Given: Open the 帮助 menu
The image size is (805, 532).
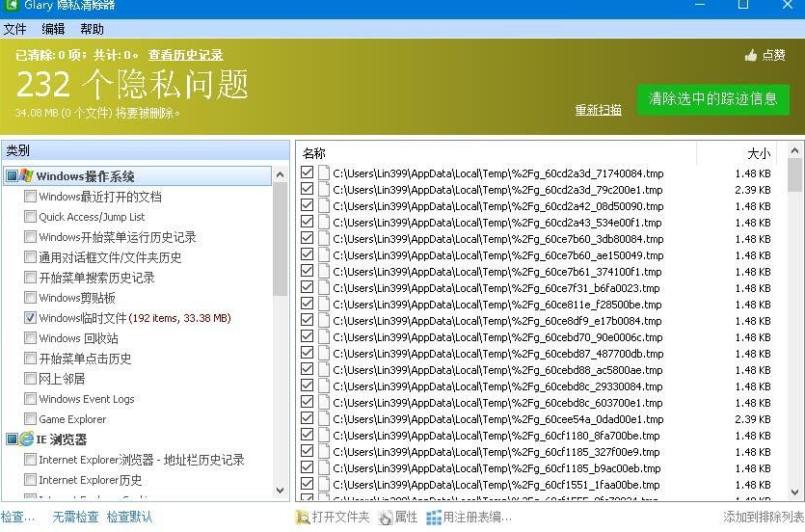Looking at the screenshot, I should point(92,29).
